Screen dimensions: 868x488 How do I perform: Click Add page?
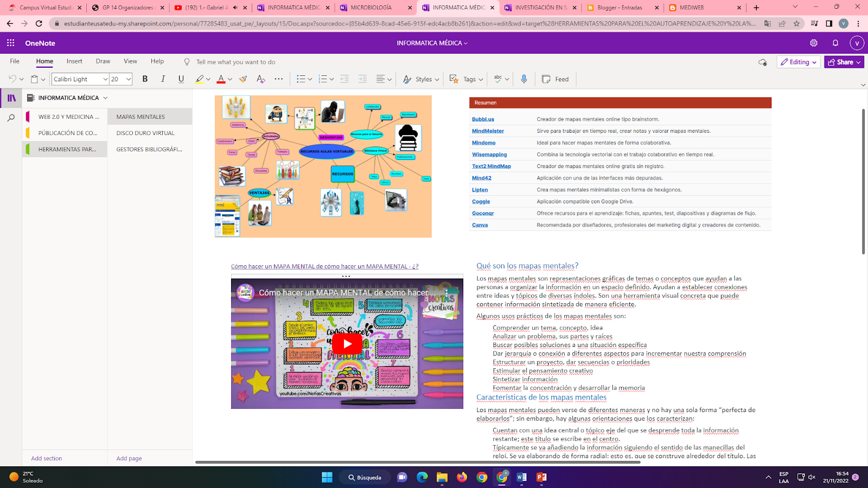pos(129,458)
